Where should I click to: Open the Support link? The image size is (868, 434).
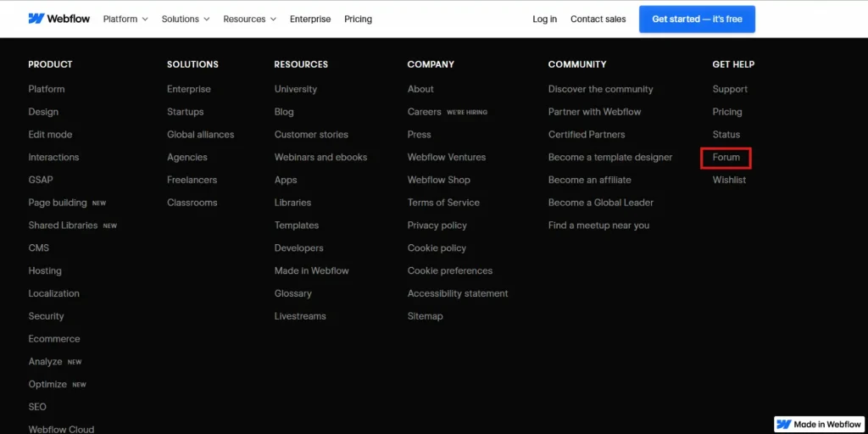click(x=730, y=89)
